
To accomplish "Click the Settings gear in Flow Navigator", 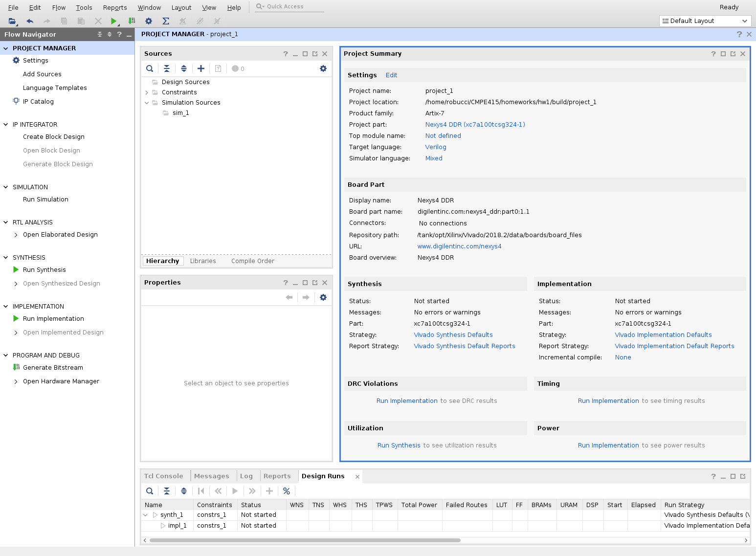I will coord(16,60).
